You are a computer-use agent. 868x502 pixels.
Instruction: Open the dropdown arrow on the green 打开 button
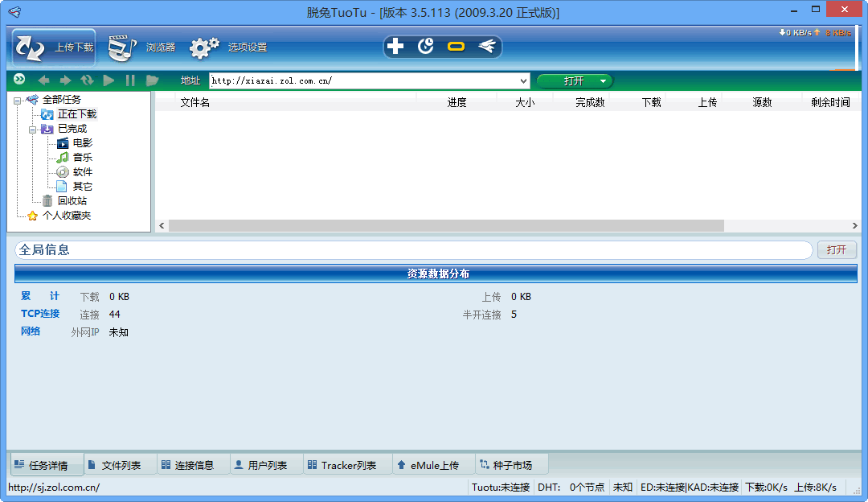pyautogui.click(x=604, y=81)
